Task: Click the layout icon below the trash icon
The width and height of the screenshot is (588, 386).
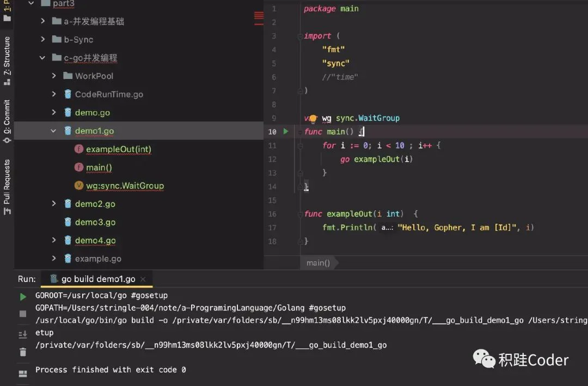Action: (x=23, y=373)
